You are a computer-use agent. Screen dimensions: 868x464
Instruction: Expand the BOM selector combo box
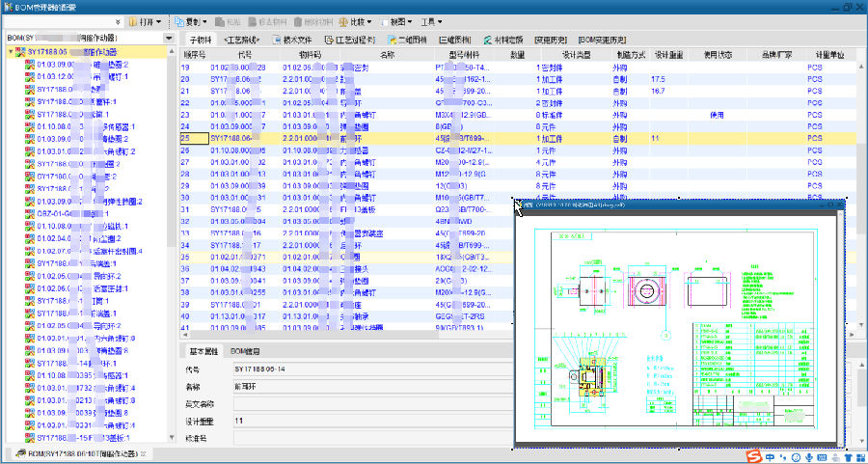pyautogui.click(x=168, y=38)
